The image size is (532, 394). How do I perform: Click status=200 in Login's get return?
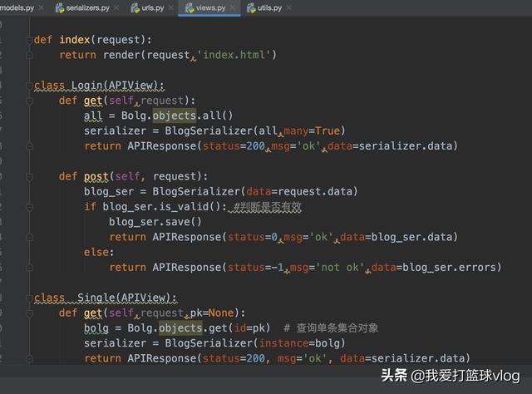(234, 146)
